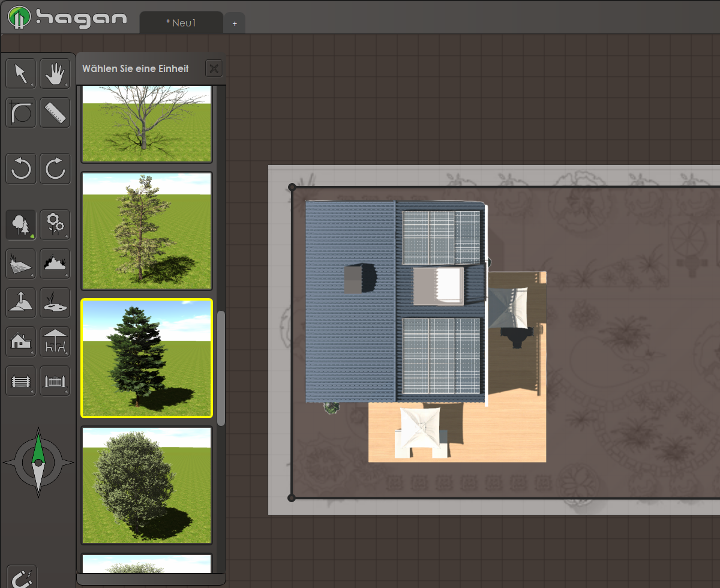Switch to the Neu1 tab
This screenshot has width=720, height=588.
(x=181, y=23)
